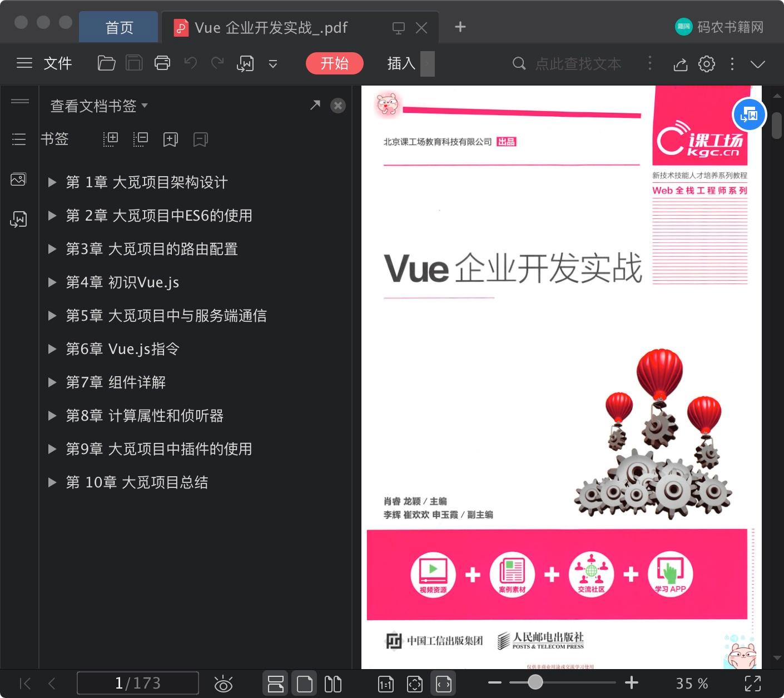The image size is (784, 698).
Task: Close the bookmark panel
Action: pos(338,106)
